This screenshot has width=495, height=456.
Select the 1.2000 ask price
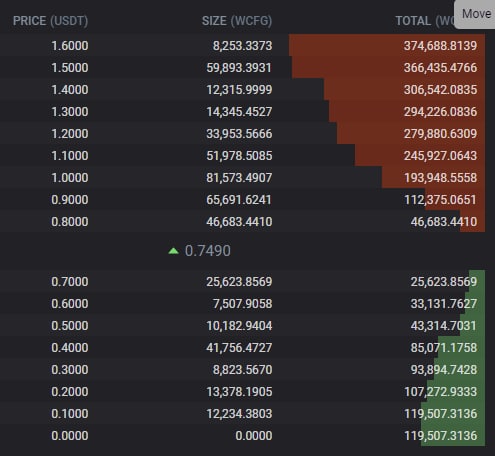(x=70, y=134)
